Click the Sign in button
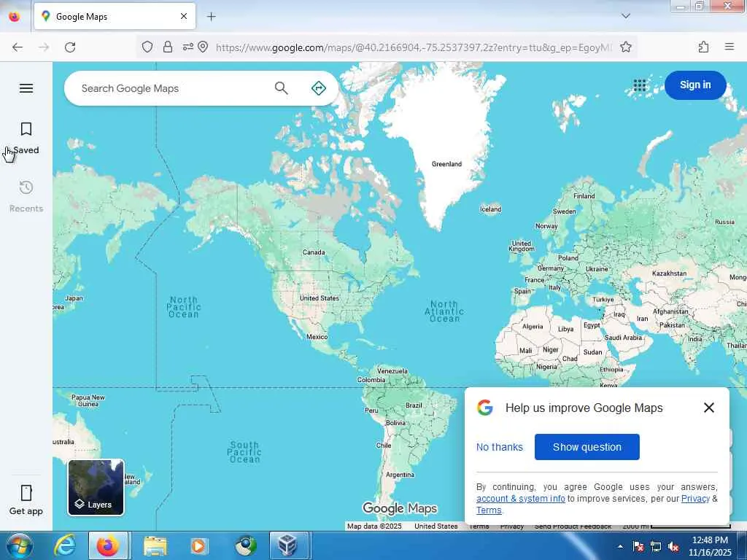747x560 pixels. (695, 85)
